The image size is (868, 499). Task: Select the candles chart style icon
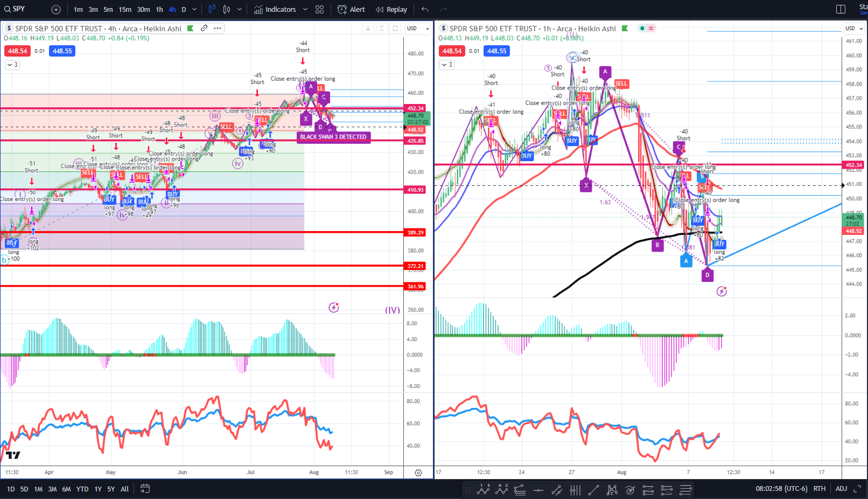tap(227, 9)
